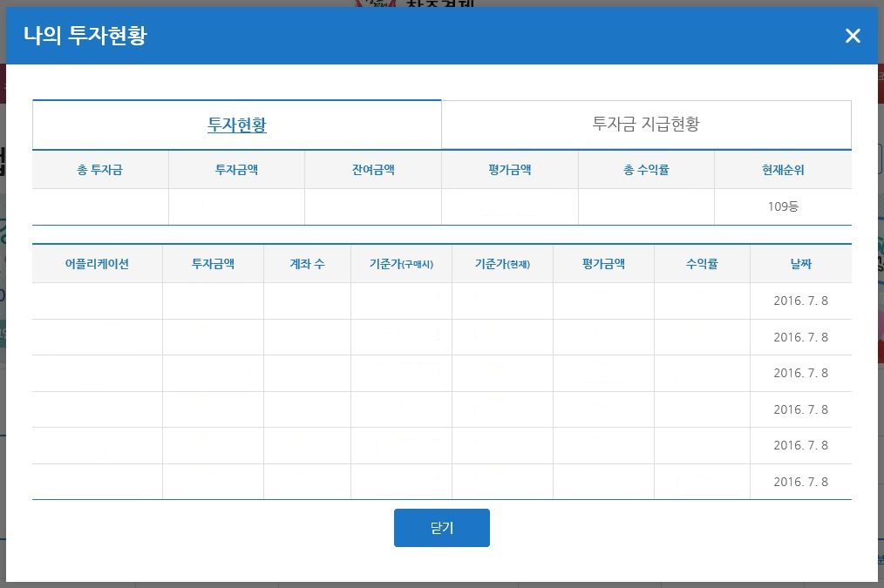This screenshot has width=884, height=588.
Task: Click the 총 수익률 summary header
Action: [x=646, y=170]
